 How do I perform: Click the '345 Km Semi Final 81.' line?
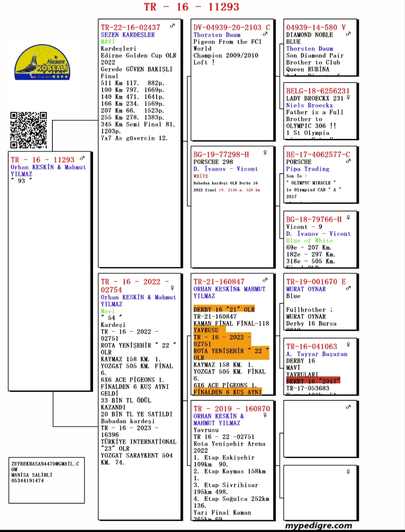138,124
